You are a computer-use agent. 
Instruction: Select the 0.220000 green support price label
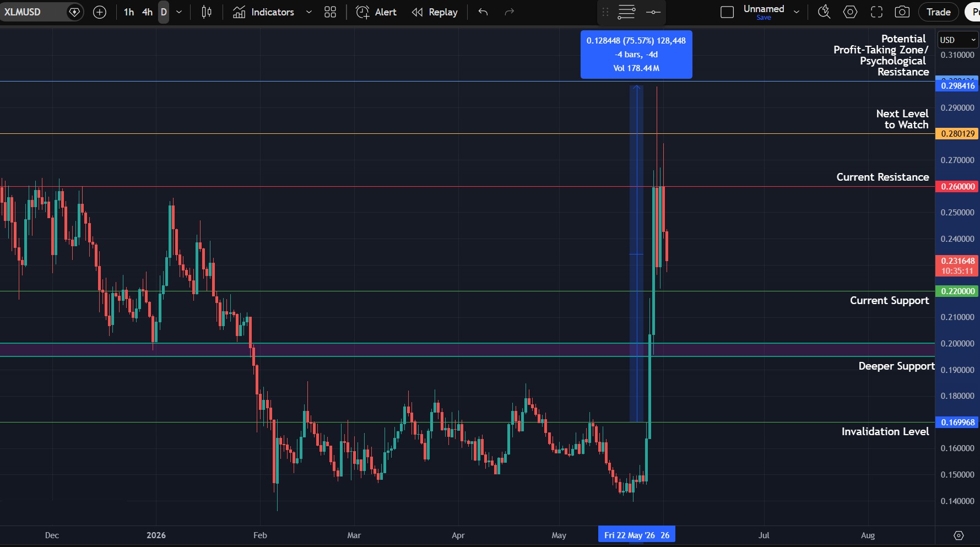click(x=957, y=291)
